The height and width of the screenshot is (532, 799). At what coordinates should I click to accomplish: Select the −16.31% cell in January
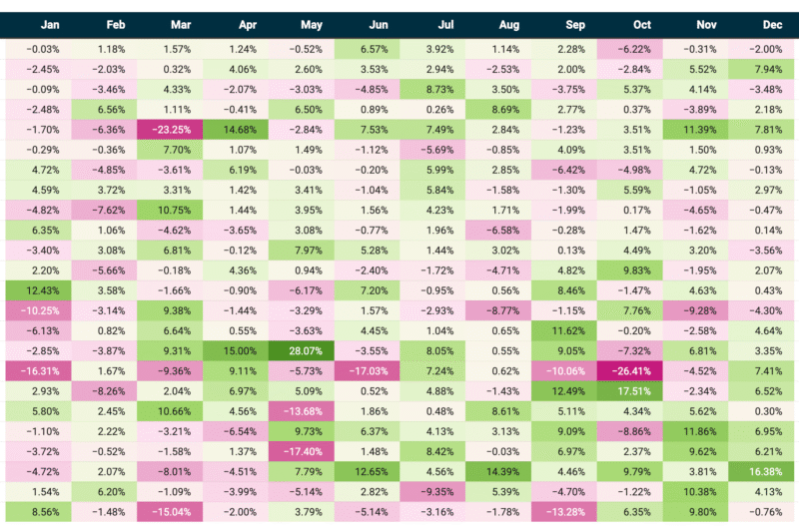pyautogui.click(x=42, y=371)
